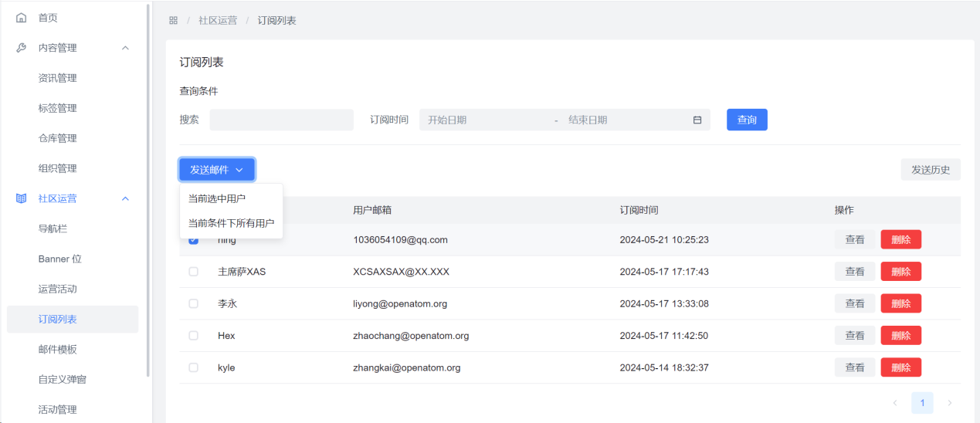Image resolution: width=980 pixels, height=423 pixels.
Task: Tick the checkbox for kyle row
Action: [x=193, y=367]
